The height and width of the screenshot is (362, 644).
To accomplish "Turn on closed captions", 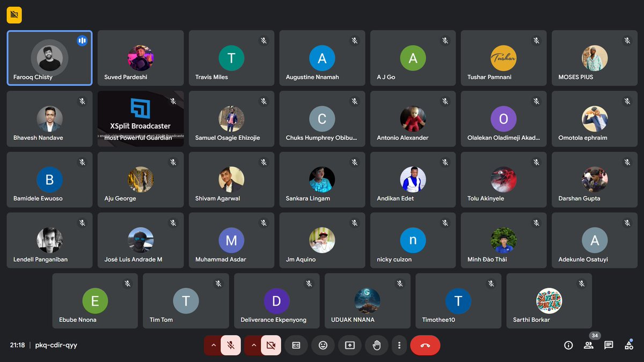I will (296, 345).
